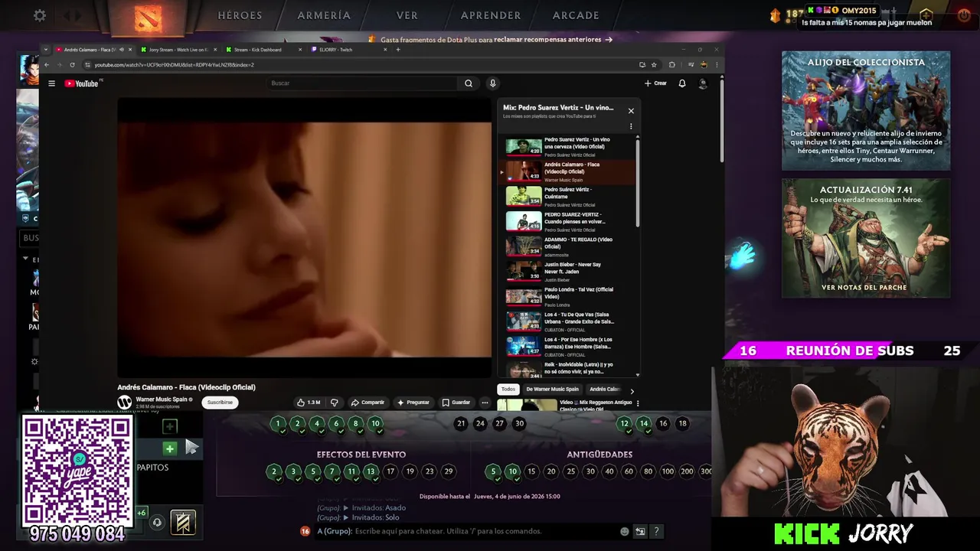Open the ARCADE menu
This screenshot has width=980, height=551.
(x=576, y=15)
